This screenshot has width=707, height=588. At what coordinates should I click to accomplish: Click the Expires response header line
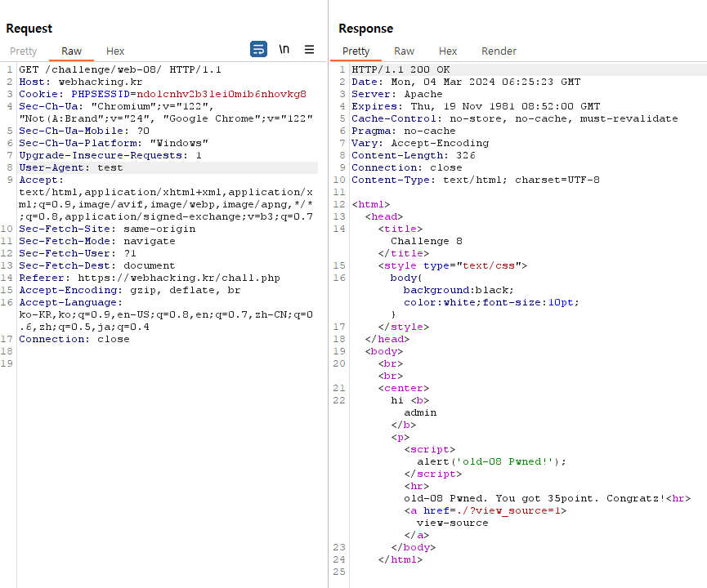pyautogui.click(x=476, y=106)
